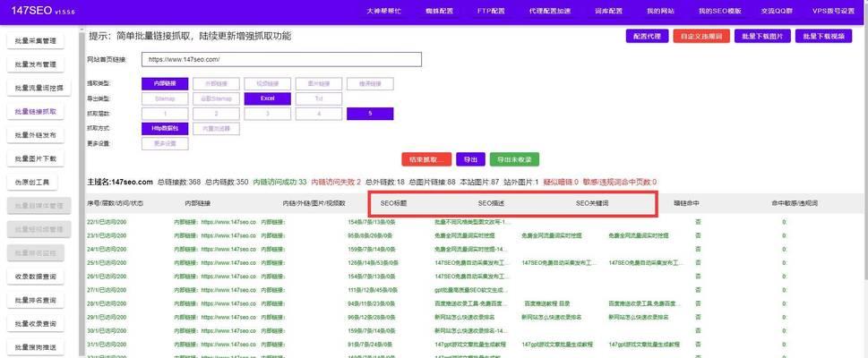Open 我的网站 from top menu
Image resolution: width=868 pixels, height=358 pixels.
click(x=660, y=11)
